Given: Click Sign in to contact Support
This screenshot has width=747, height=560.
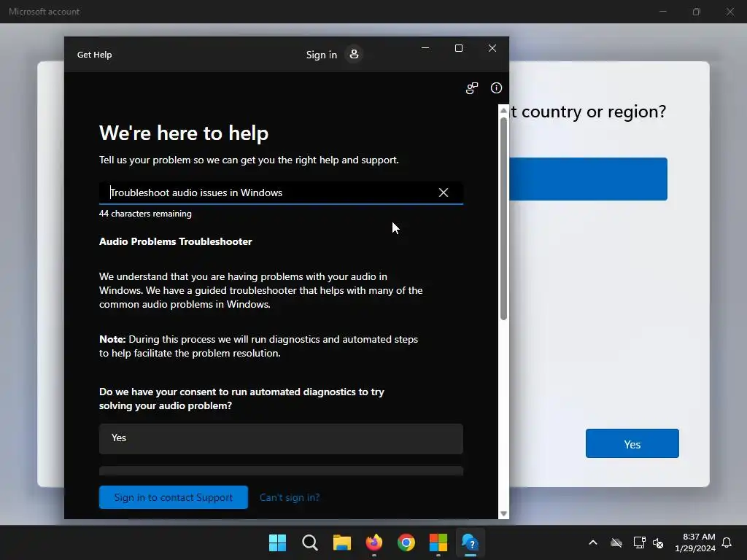Looking at the screenshot, I should coord(174,497).
